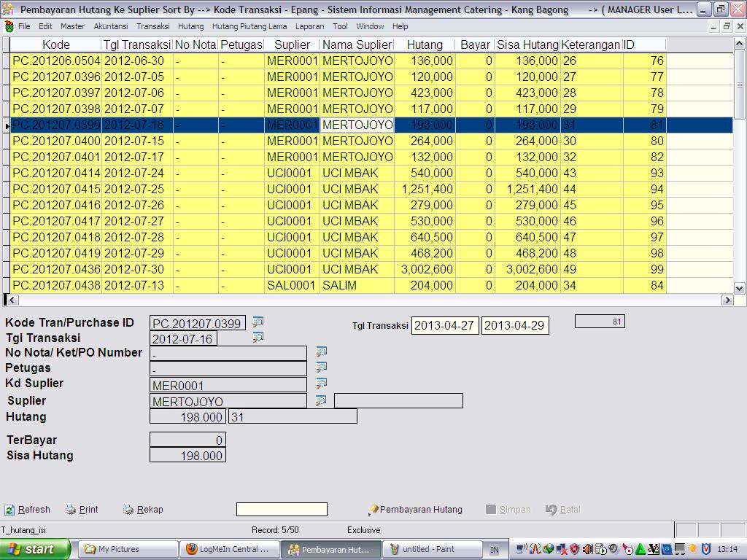Screen dimensions: 747x560
Task: Click lookup icon beside No Nota field
Action: 321,352
